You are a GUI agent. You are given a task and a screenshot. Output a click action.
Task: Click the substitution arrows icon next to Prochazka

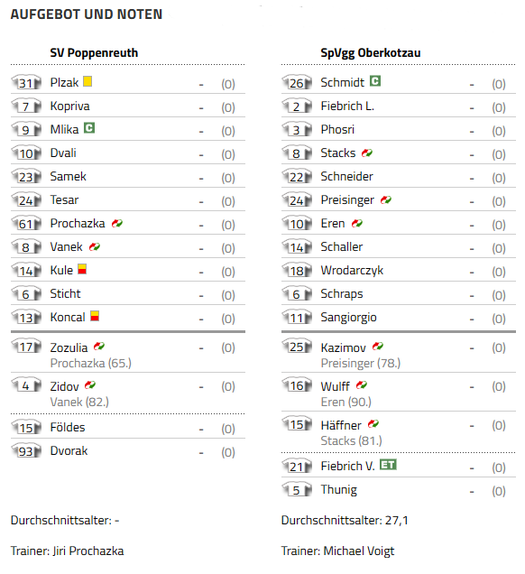117,223
